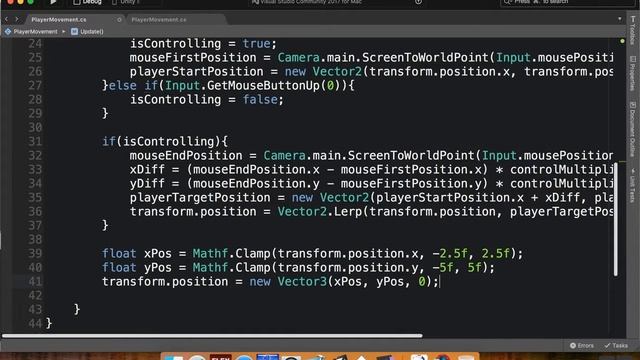The height and width of the screenshot is (360, 640).
Task: Click 'yDiff' at start of line 34
Action: pos(147,184)
